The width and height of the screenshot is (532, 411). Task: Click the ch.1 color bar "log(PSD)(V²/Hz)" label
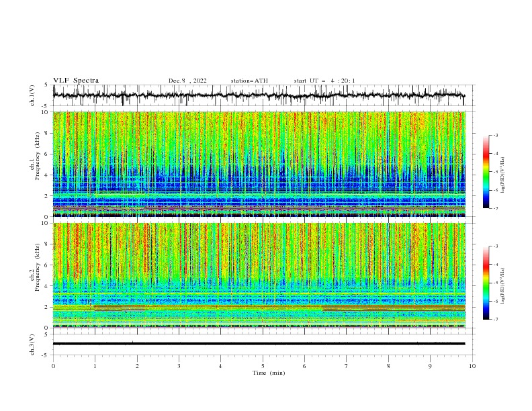[503, 175]
